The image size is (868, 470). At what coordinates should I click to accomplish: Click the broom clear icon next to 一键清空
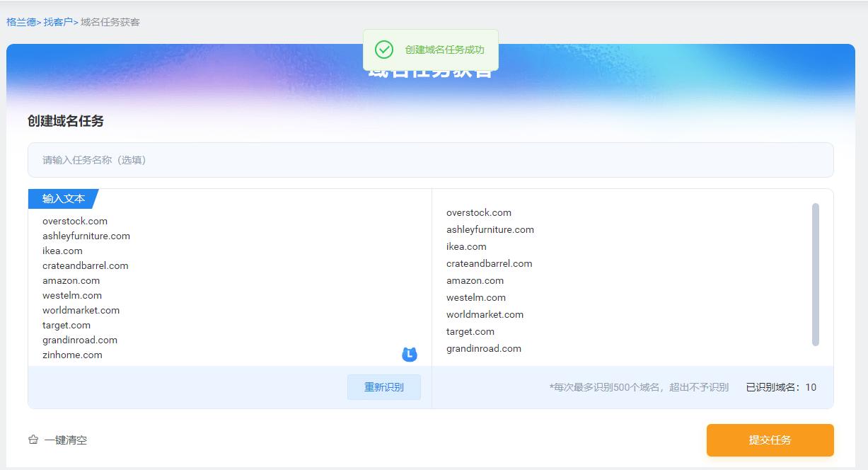33,440
